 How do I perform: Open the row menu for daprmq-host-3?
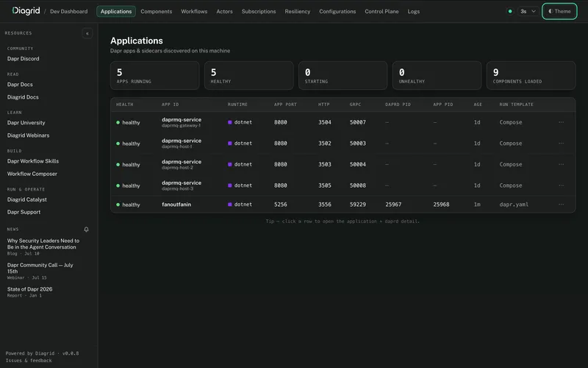coord(561,185)
